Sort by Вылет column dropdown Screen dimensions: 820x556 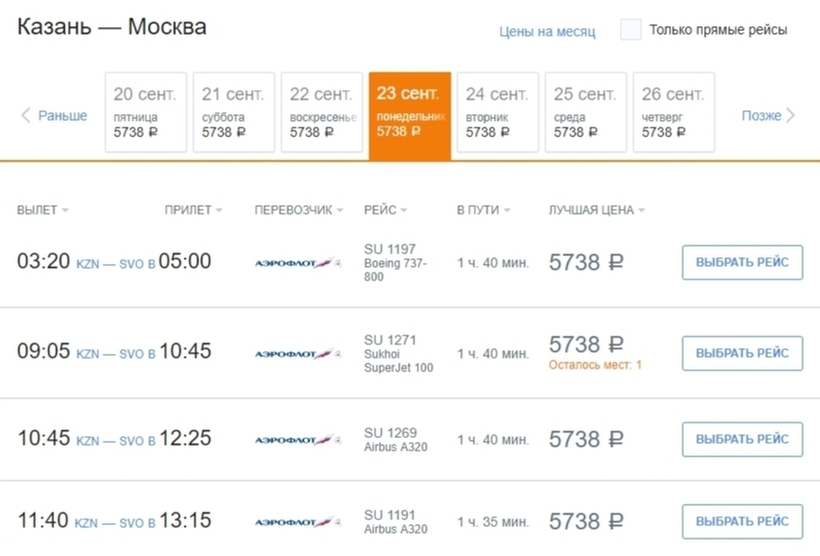(x=43, y=210)
